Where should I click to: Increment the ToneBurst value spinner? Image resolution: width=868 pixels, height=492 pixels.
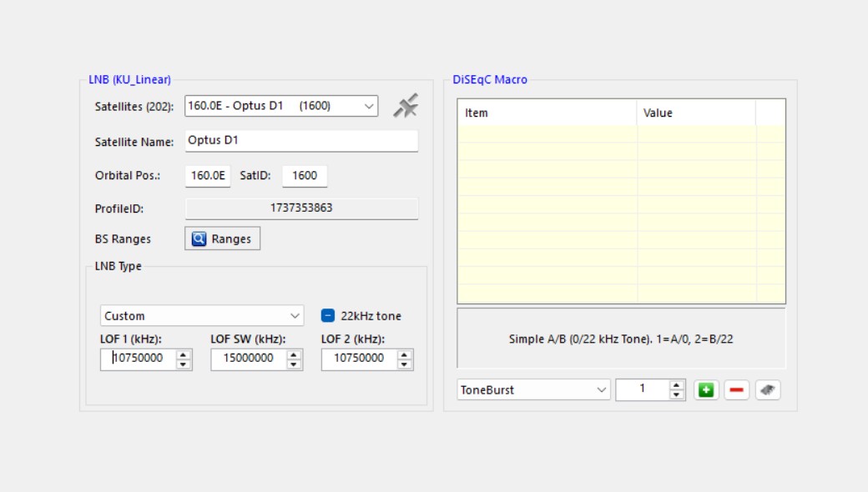click(676, 385)
